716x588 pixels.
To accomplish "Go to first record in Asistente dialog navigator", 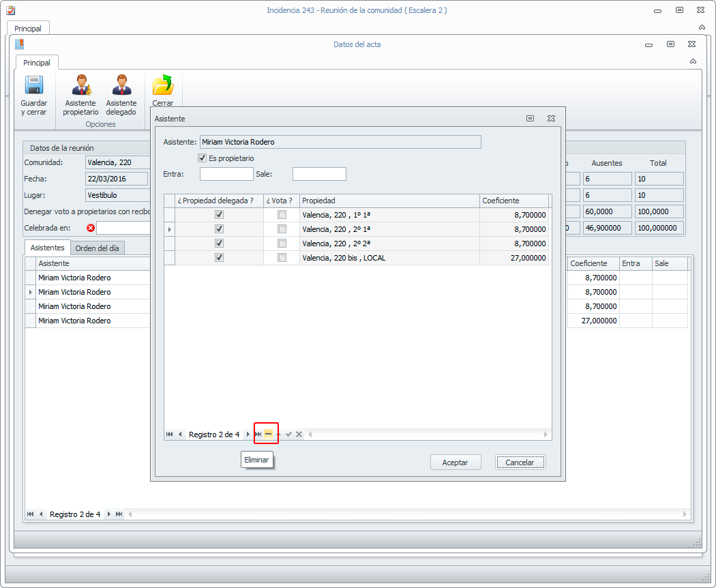I will point(169,434).
